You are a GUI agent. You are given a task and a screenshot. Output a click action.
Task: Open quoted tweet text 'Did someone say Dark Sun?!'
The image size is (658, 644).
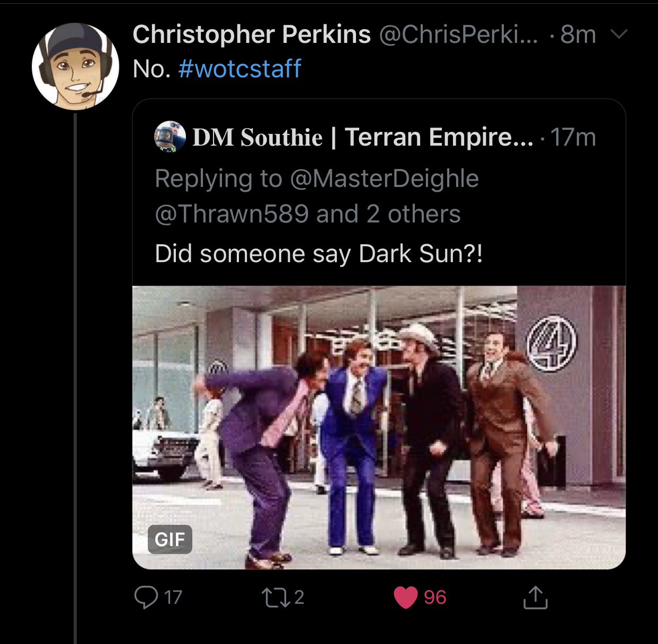[319, 254]
